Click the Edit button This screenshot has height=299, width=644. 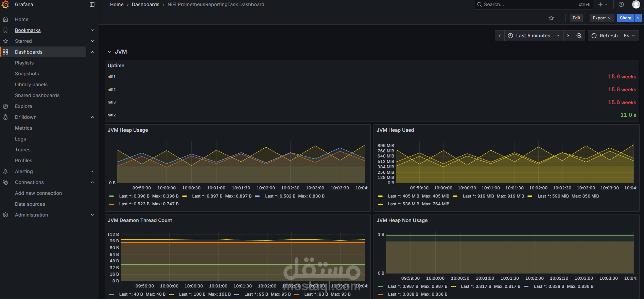pyautogui.click(x=576, y=18)
